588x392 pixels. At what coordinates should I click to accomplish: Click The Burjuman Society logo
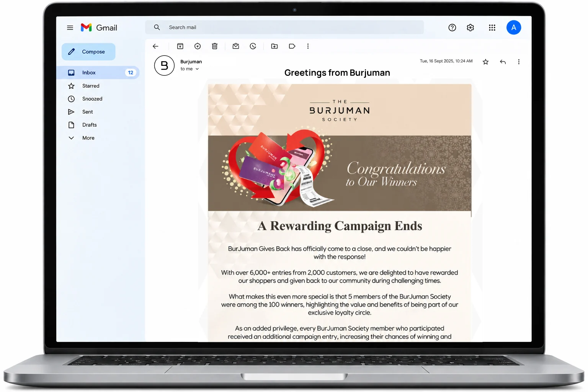[340, 111]
